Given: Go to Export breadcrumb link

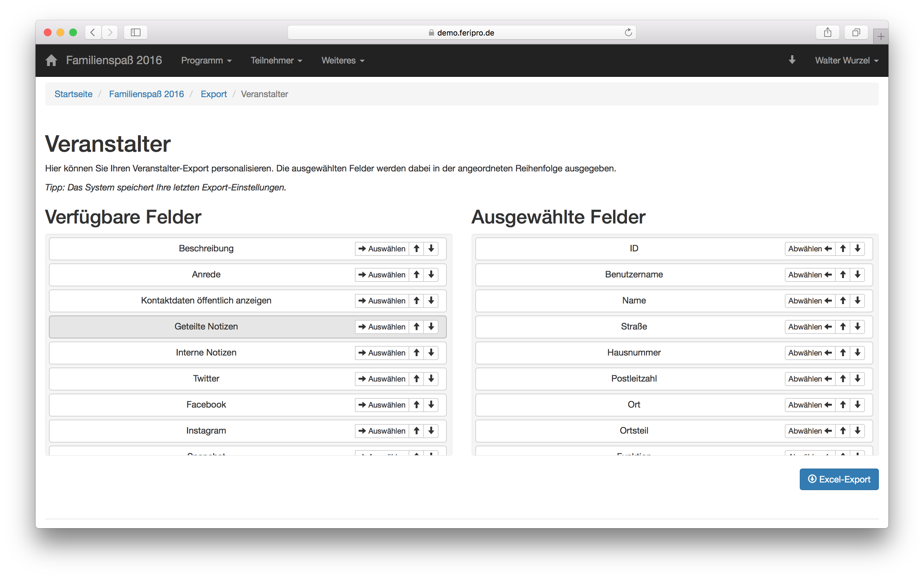Looking at the screenshot, I should (x=214, y=94).
